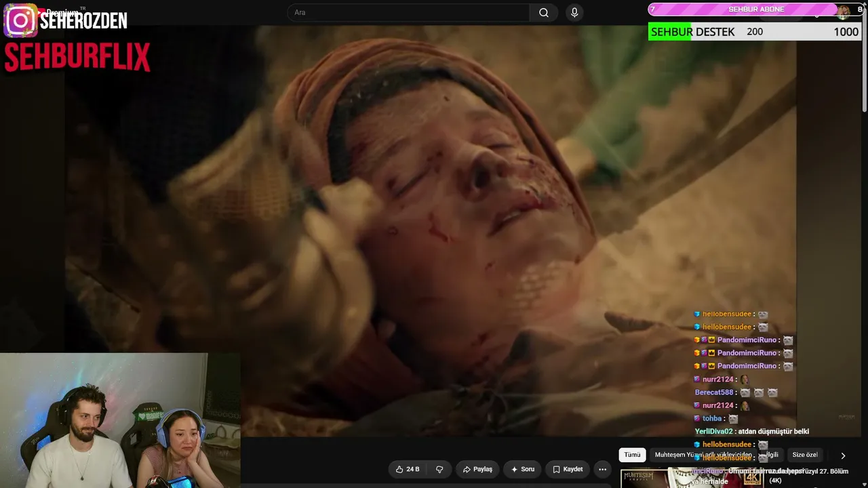868x488 pixels.
Task: Click the tohba chat username
Action: (x=712, y=419)
